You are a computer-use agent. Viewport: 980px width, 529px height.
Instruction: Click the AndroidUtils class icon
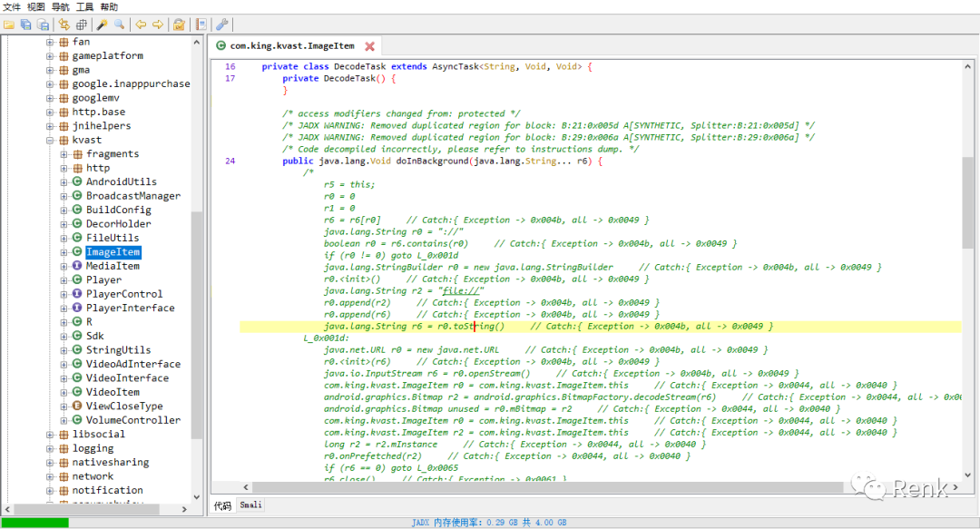[77, 181]
